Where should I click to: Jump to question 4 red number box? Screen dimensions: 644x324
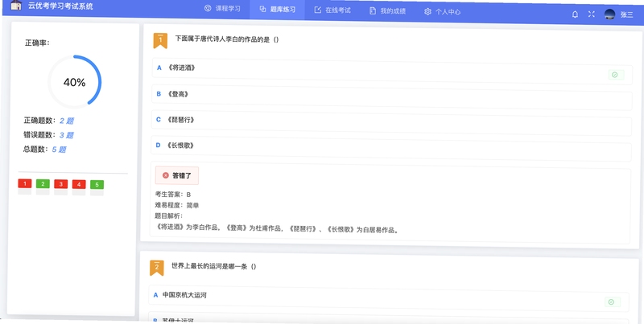(x=79, y=185)
